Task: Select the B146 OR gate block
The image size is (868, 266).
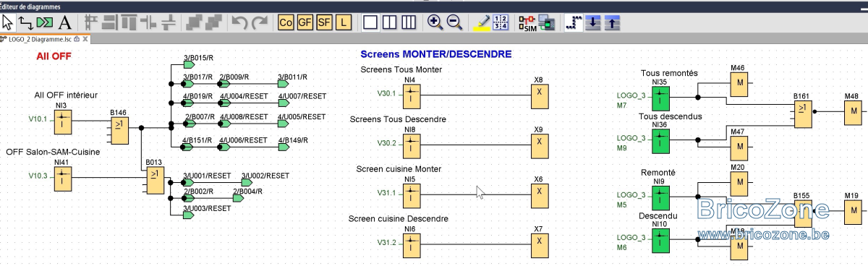Action: point(119,128)
